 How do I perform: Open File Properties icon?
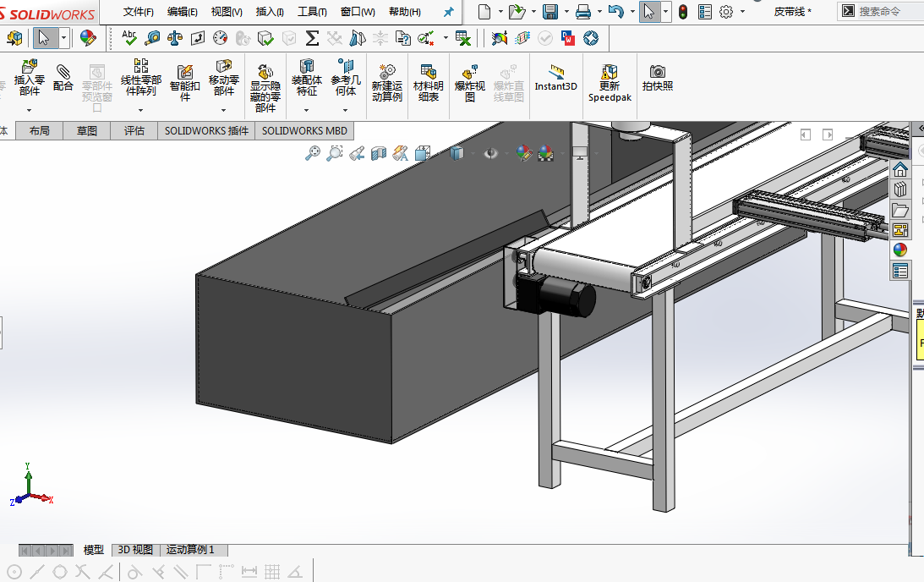tap(705, 12)
